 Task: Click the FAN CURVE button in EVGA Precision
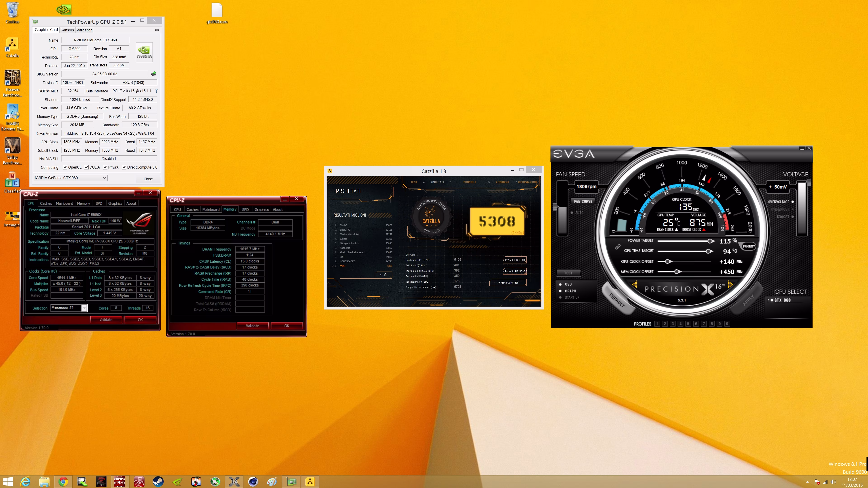tap(583, 201)
